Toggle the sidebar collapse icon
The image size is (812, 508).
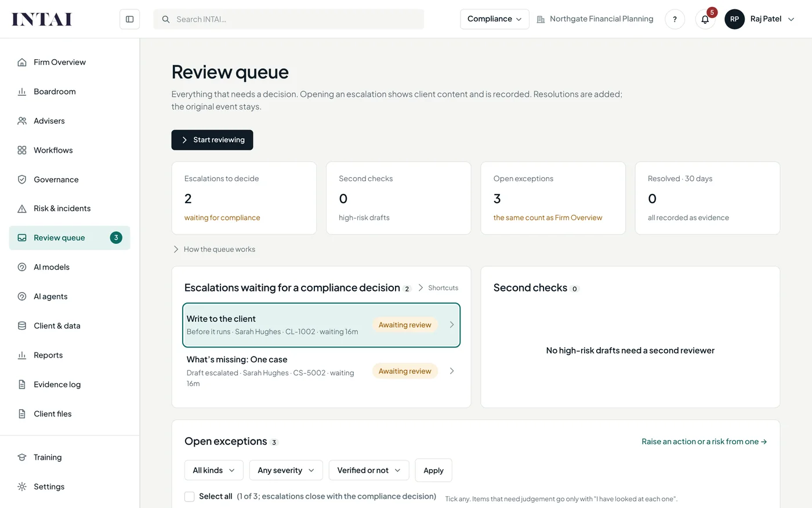(130, 19)
